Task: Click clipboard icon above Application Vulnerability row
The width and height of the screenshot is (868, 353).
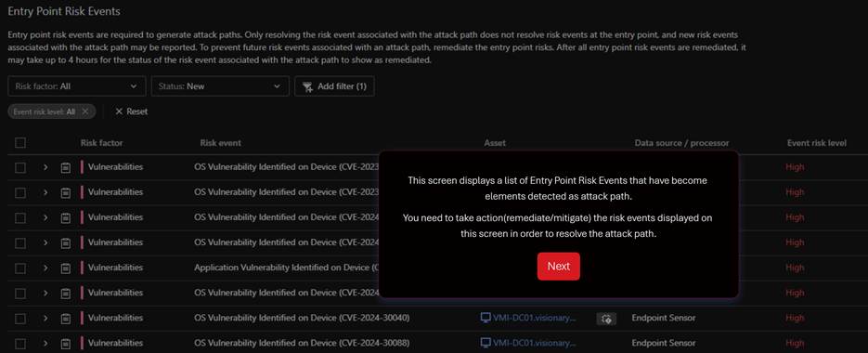Action: point(65,242)
